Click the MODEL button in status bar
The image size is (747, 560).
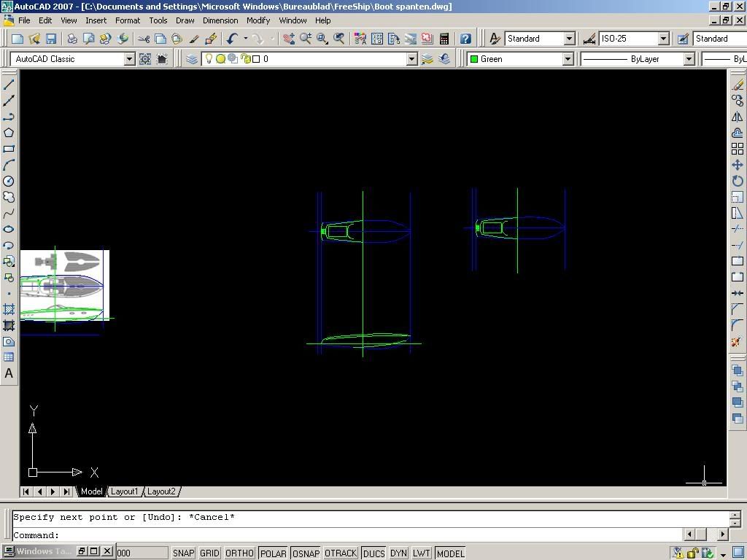pyautogui.click(x=450, y=553)
